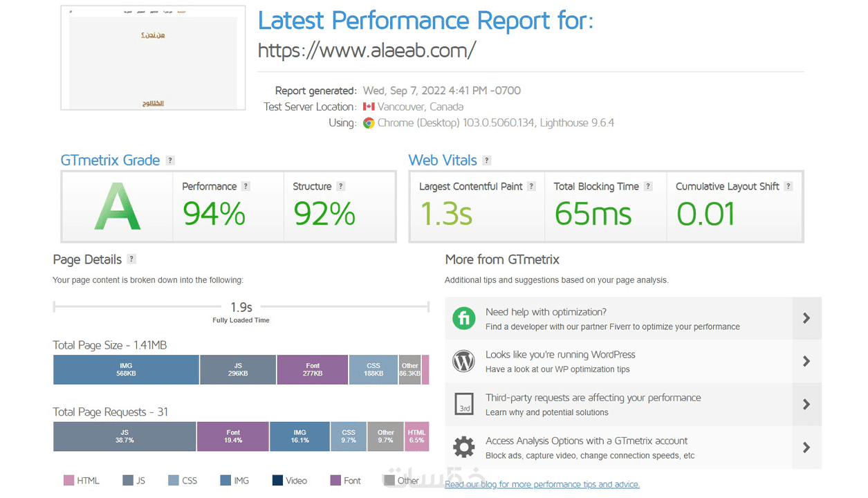Click the More from GTmetrix heading
This screenshot has width=868, height=498.
(x=502, y=259)
